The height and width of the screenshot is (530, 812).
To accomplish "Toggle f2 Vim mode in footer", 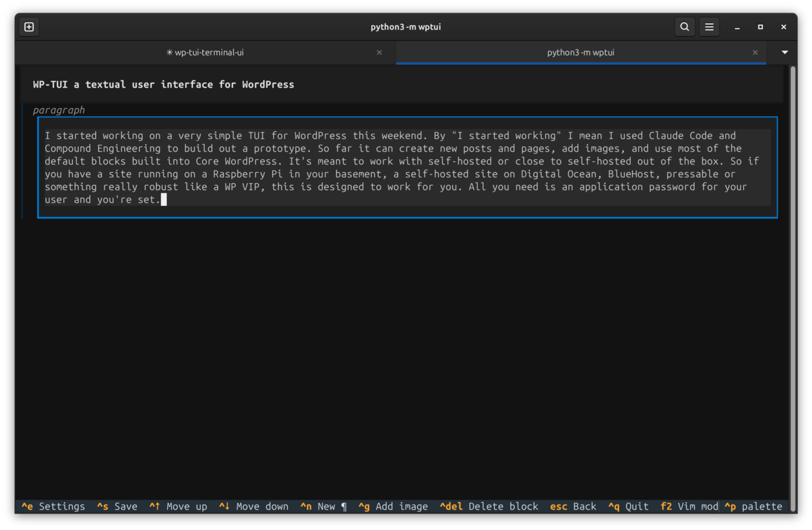I will pyautogui.click(x=689, y=507).
